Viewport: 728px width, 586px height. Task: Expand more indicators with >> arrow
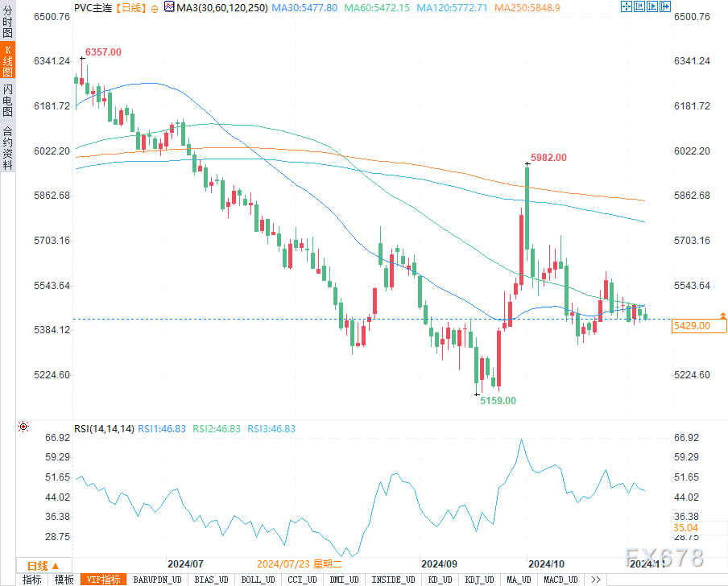point(595,580)
